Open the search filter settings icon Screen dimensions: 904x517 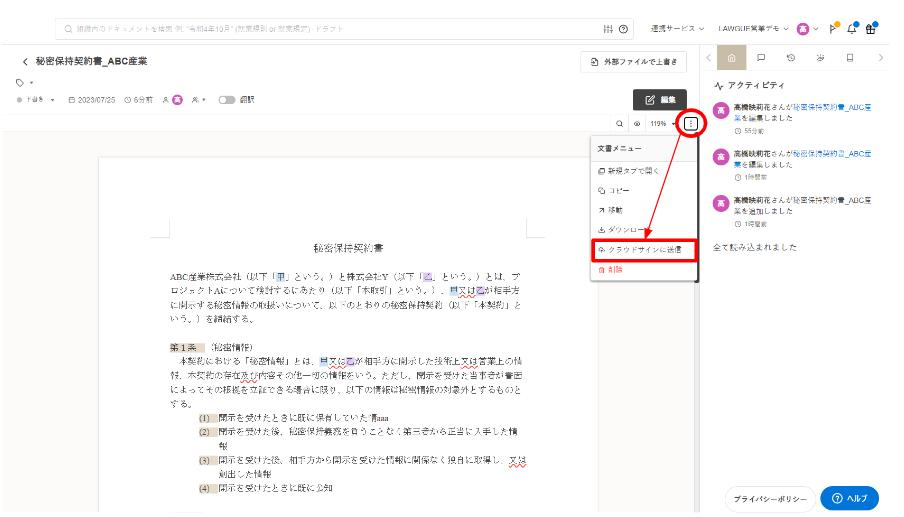pos(607,29)
